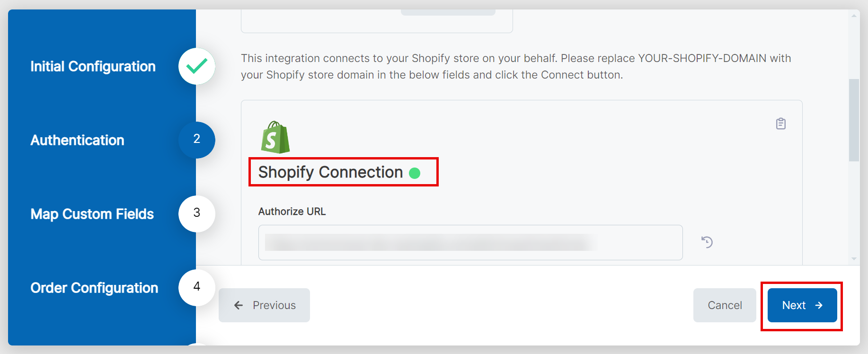The image size is (868, 354).
Task: Select the step 2 circle
Action: (x=197, y=140)
